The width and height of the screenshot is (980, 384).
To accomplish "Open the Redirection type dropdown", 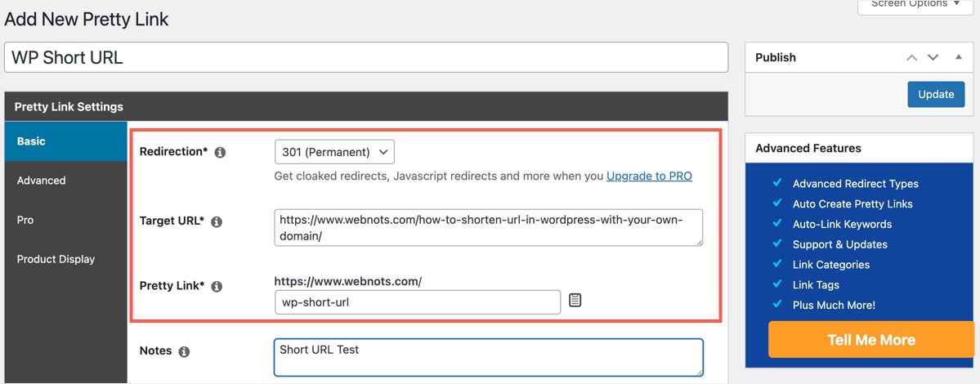I will coord(335,152).
